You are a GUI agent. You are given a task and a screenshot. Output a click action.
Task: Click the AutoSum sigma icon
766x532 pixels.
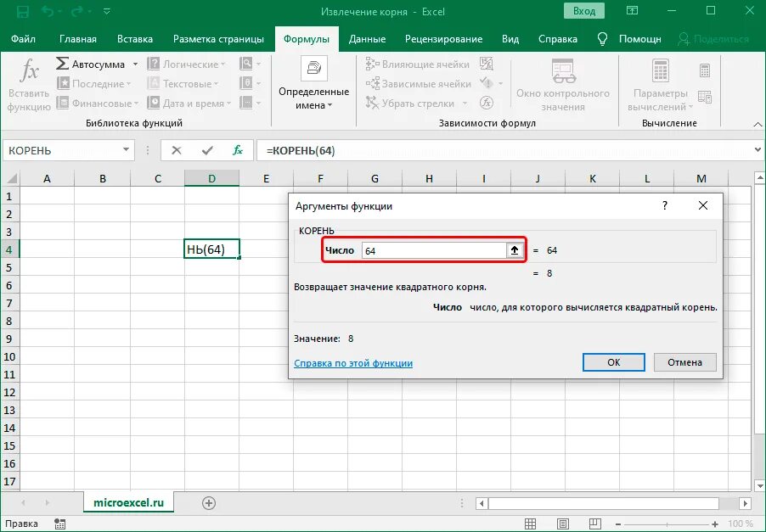[62, 64]
